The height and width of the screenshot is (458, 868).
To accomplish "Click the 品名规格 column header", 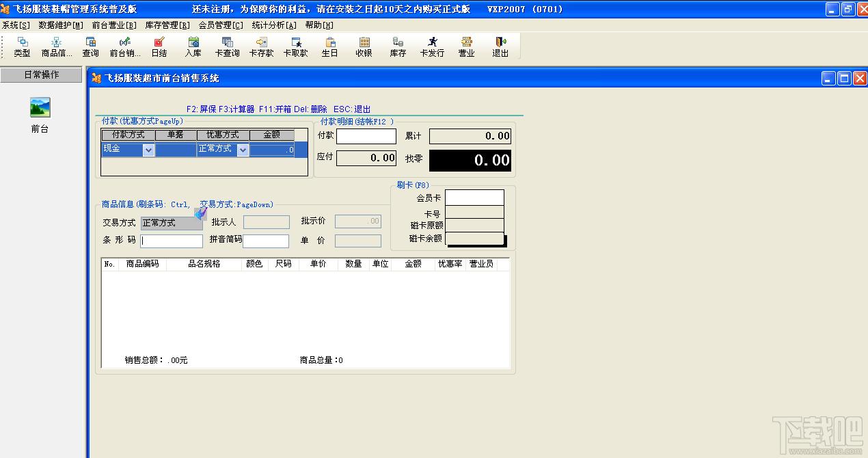I will [x=204, y=264].
